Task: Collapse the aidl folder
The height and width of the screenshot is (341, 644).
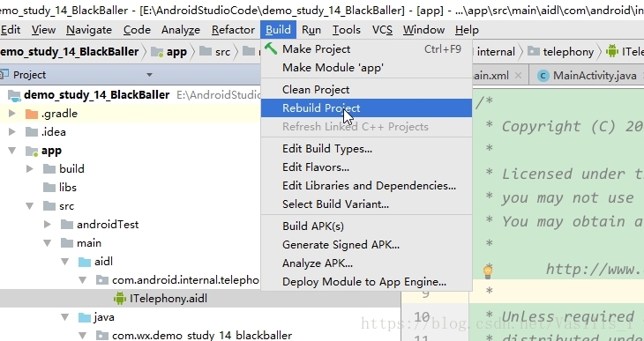Action: pos(65,262)
